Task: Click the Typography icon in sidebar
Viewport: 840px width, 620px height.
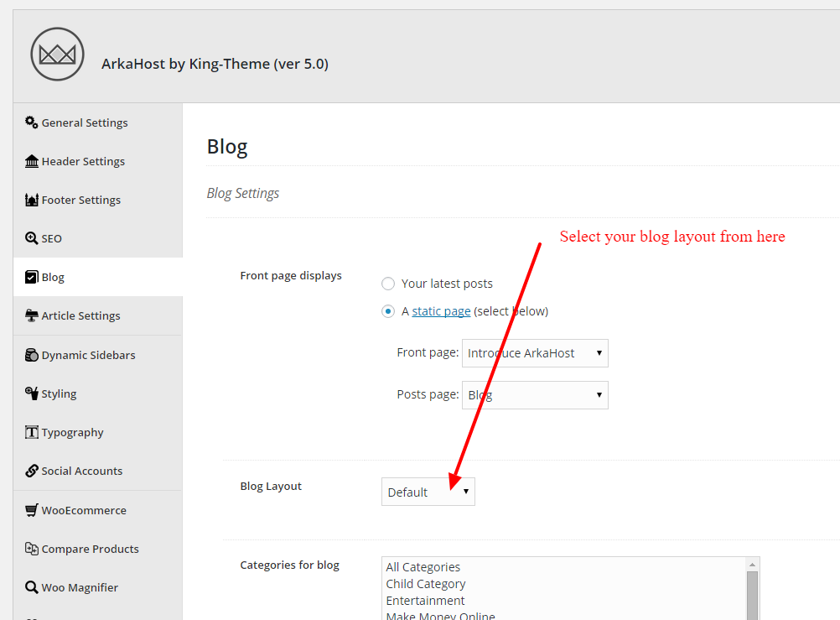Action: tap(32, 432)
